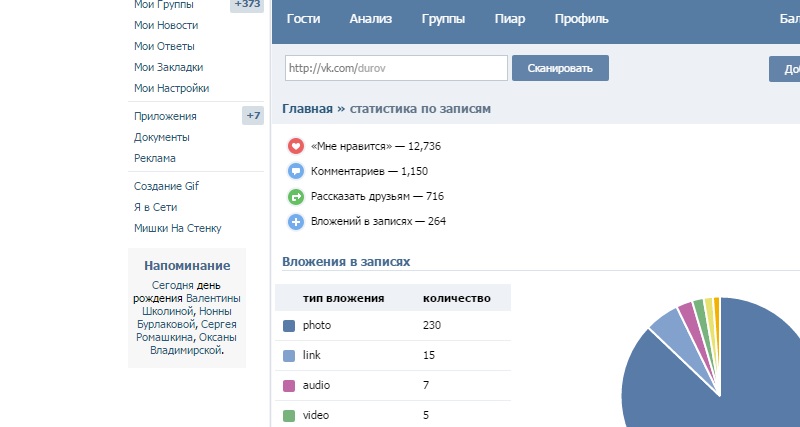This screenshot has height=427, width=800.
Task: Open Приложения in sidebar
Action: (165, 116)
